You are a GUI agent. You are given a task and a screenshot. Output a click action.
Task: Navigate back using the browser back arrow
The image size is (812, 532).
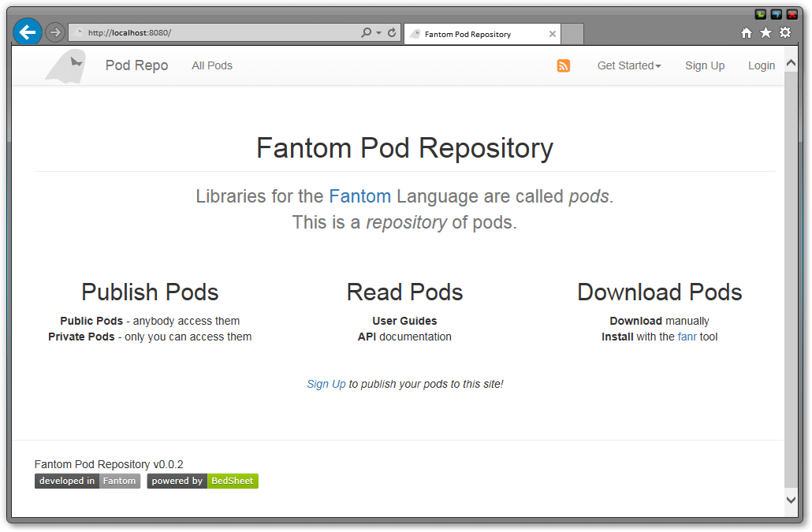coord(27,32)
